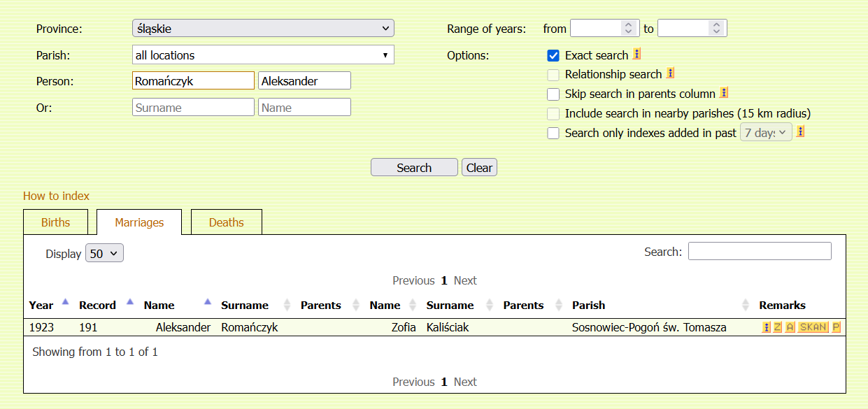Click the table Search filter input field
This screenshot has width=868, height=409.
point(760,251)
